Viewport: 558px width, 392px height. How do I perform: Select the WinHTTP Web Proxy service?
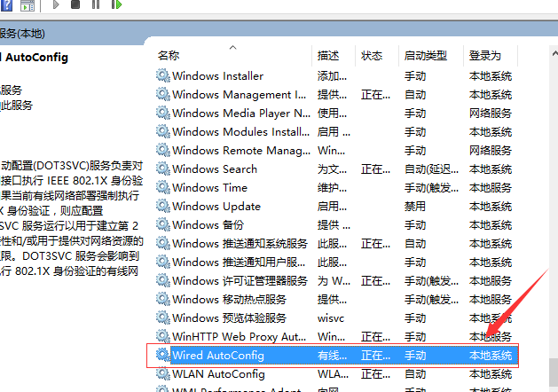(240, 337)
